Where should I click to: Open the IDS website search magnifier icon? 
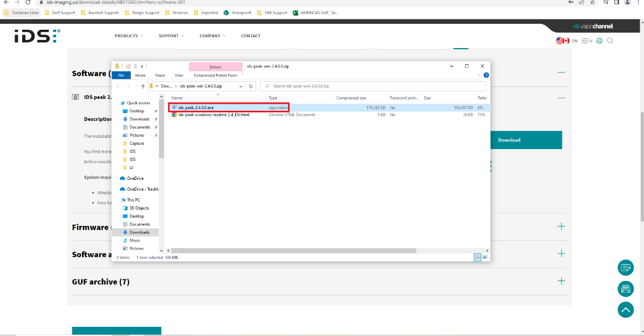[x=610, y=41]
